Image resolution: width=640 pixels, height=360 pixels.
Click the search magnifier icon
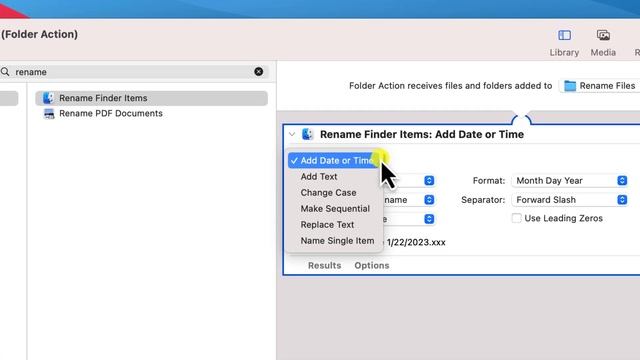point(5,72)
